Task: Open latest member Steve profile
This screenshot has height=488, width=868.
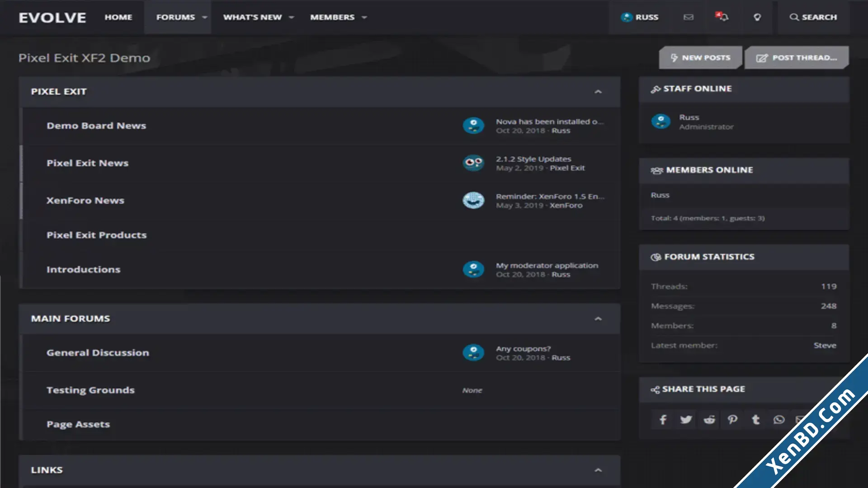Action: click(825, 346)
